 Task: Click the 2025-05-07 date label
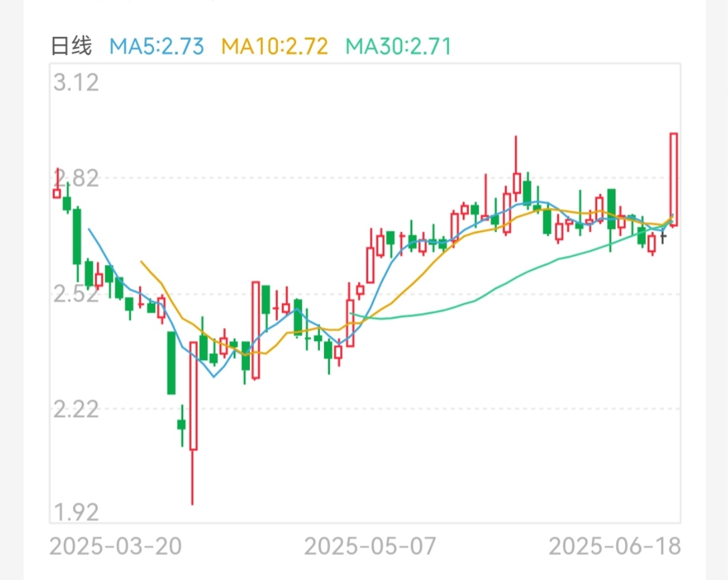[x=371, y=546]
